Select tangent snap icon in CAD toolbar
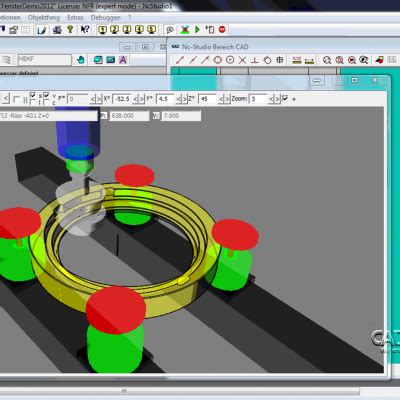Screen dimensions: 400x400 point(267,60)
